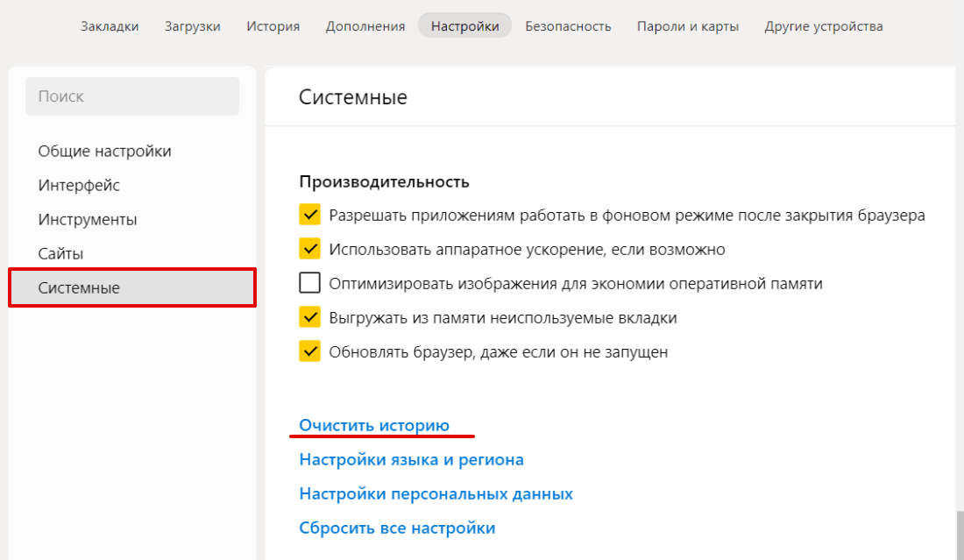Select the Безопасность tab

568,26
